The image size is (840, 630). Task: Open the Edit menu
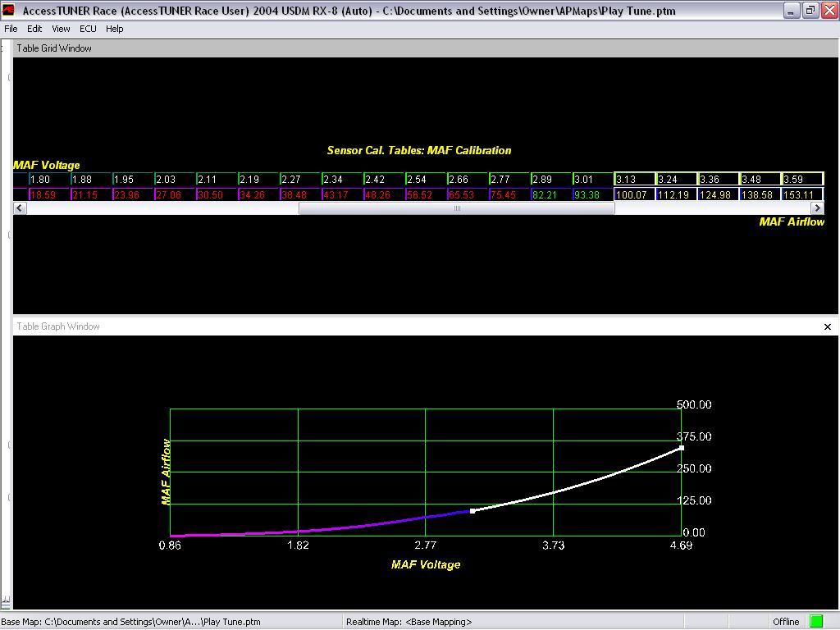(34, 29)
